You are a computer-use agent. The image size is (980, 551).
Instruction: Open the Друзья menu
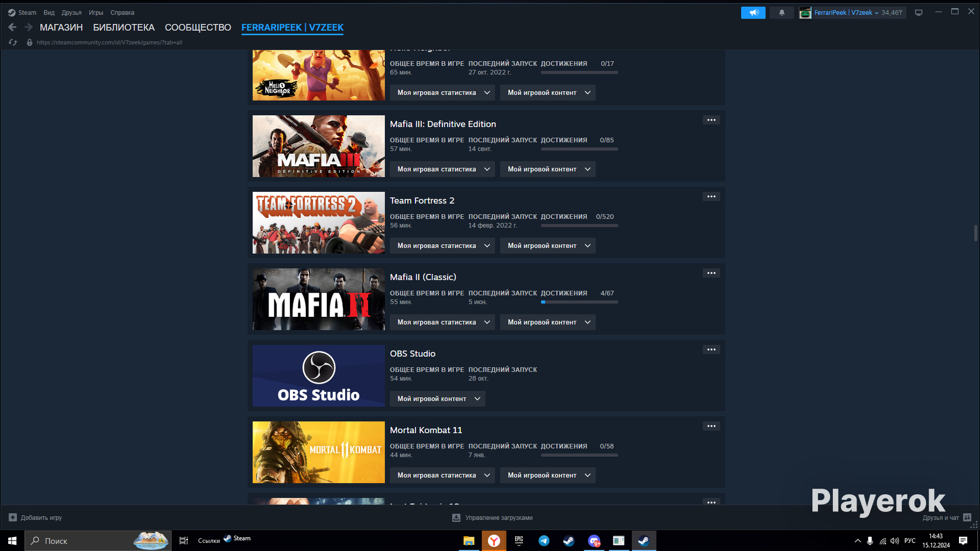pyautogui.click(x=72, y=13)
